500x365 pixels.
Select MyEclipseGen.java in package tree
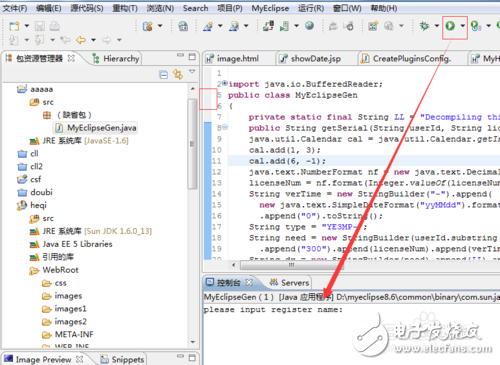click(x=96, y=128)
